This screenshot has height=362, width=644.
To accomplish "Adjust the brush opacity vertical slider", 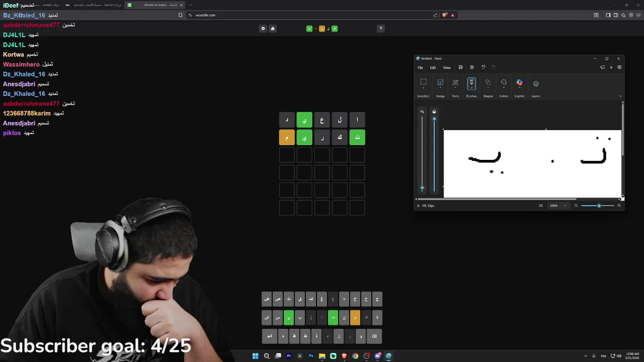I will tap(434, 153).
